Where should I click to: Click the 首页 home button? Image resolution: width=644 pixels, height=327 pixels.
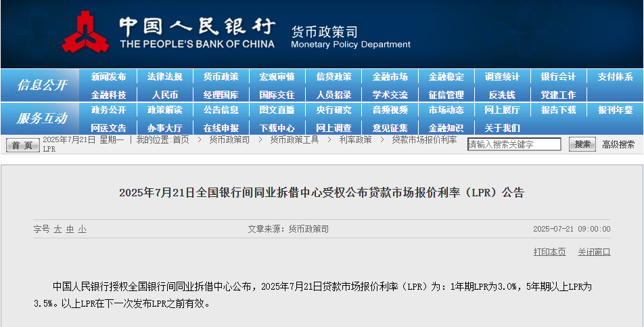point(22,145)
